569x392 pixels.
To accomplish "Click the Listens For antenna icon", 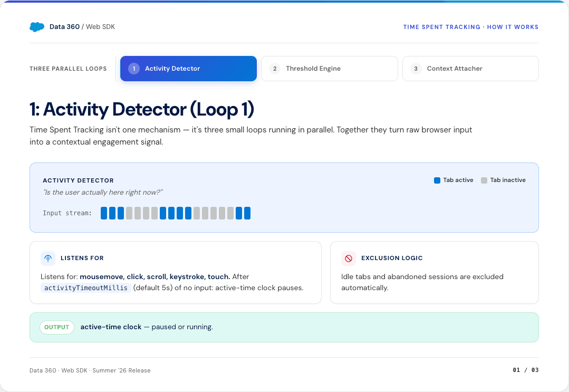I will (48, 259).
